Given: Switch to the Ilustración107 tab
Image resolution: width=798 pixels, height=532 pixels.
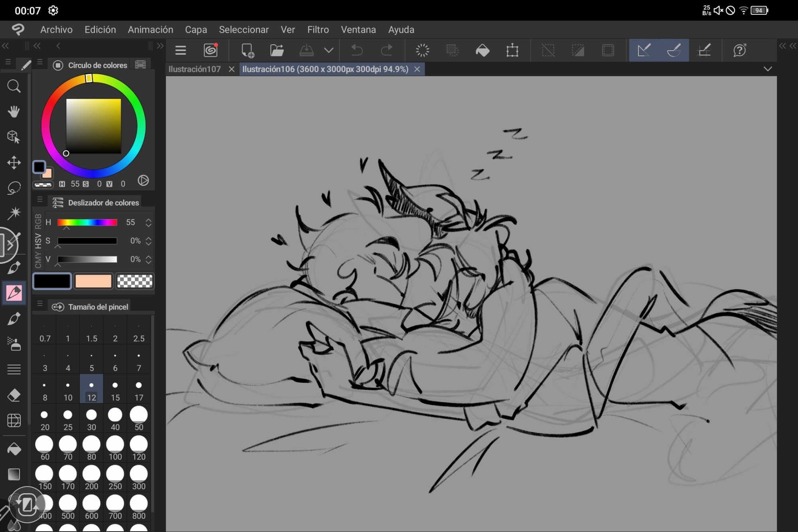Looking at the screenshot, I should [195, 69].
